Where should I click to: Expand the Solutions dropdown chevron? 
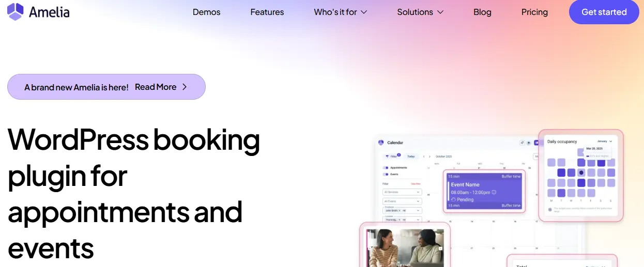pos(440,12)
